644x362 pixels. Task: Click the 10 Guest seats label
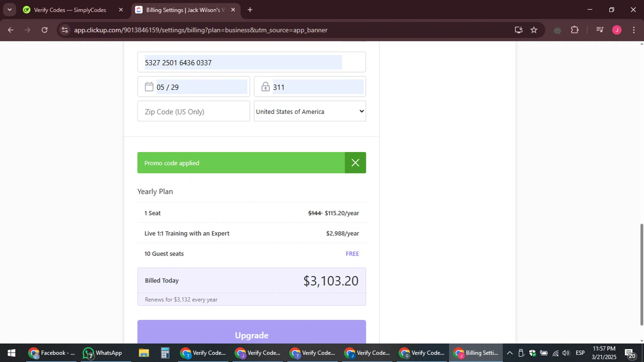[164, 254]
